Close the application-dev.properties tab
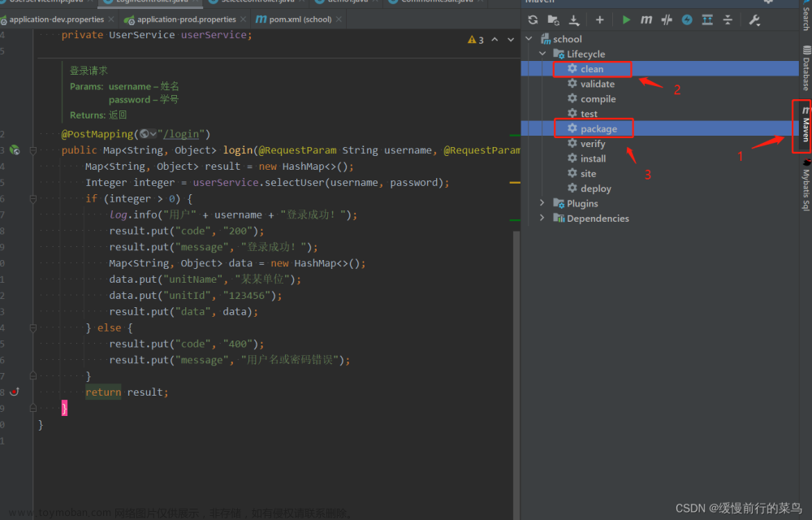The width and height of the screenshot is (812, 520). pos(113,19)
